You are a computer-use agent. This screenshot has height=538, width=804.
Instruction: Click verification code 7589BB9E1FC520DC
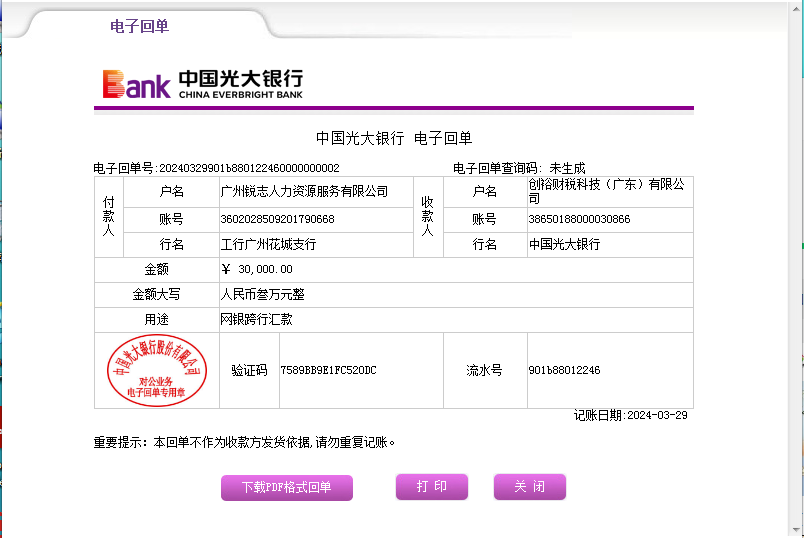tap(329, 370)
